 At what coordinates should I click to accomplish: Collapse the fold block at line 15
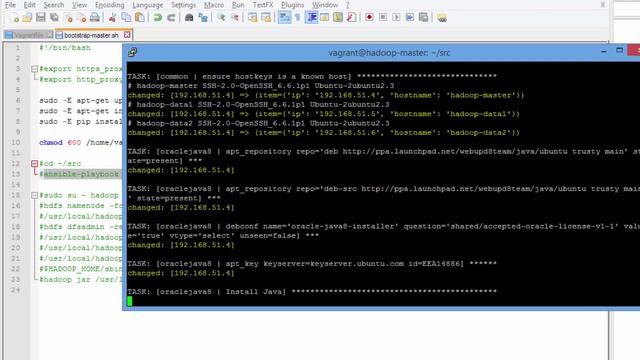click(35, 196)
